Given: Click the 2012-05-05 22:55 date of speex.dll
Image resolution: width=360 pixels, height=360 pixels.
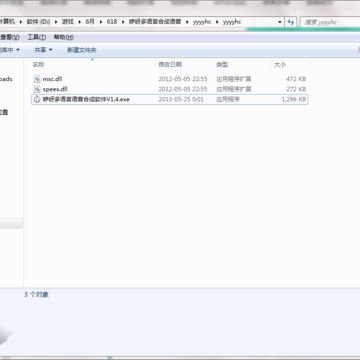Looking at the screenshot, I should coord(183,89).
